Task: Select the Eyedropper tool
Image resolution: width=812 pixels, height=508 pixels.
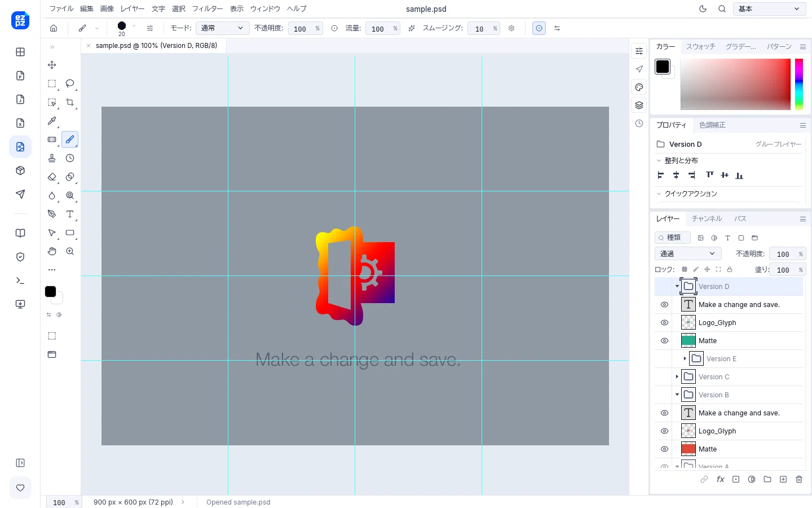Action: pos(52,121)
